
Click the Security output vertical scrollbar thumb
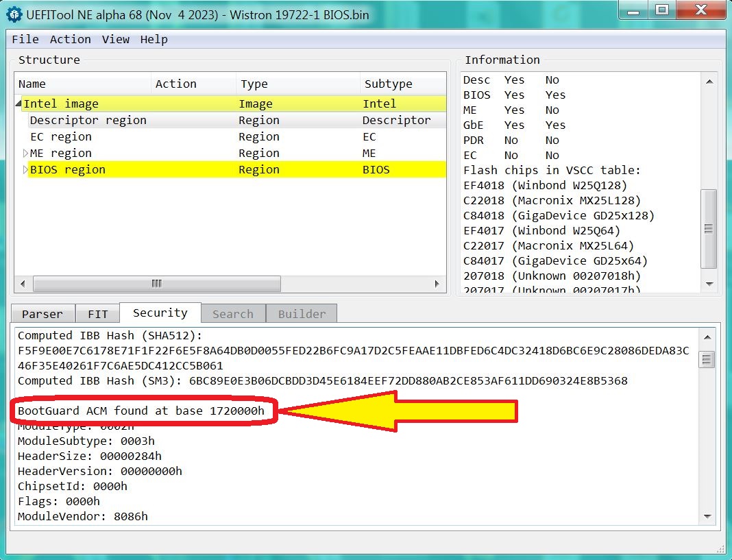tap(707, 360)
